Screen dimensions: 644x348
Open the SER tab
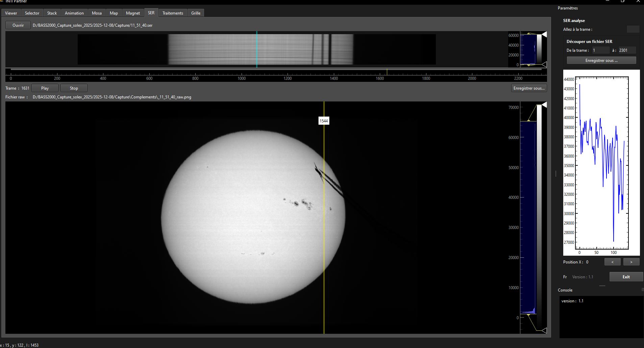[x=151, y=13]
